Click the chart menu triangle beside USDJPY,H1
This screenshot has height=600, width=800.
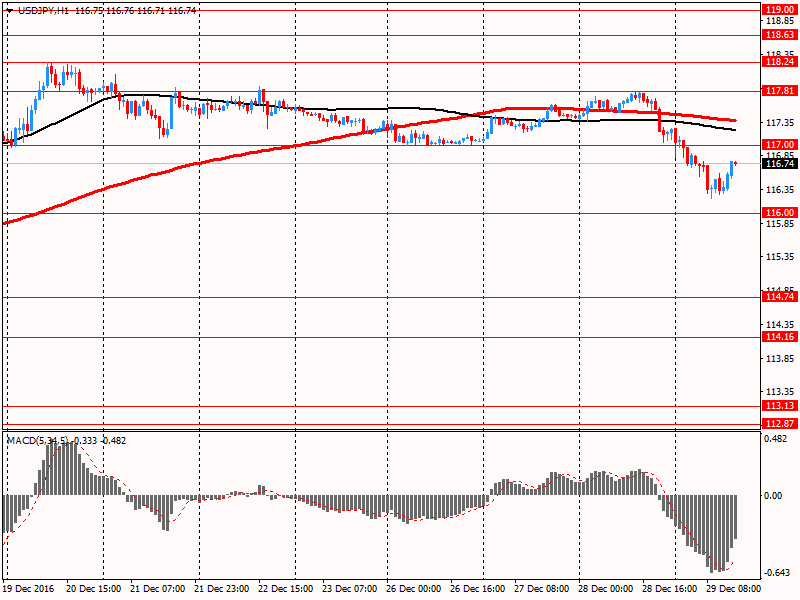(x=10, y=11)
